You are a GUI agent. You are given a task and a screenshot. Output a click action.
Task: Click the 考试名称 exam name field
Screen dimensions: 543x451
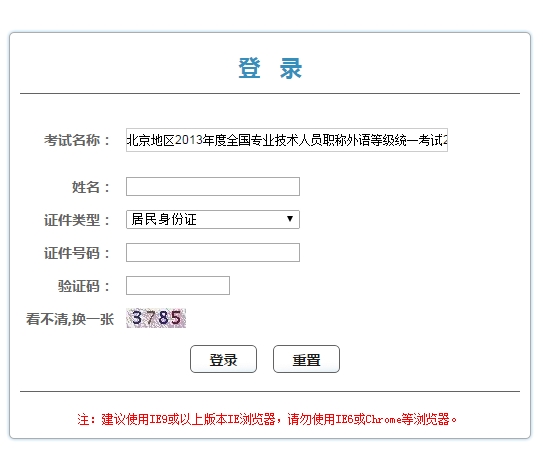tap(287, 140)
